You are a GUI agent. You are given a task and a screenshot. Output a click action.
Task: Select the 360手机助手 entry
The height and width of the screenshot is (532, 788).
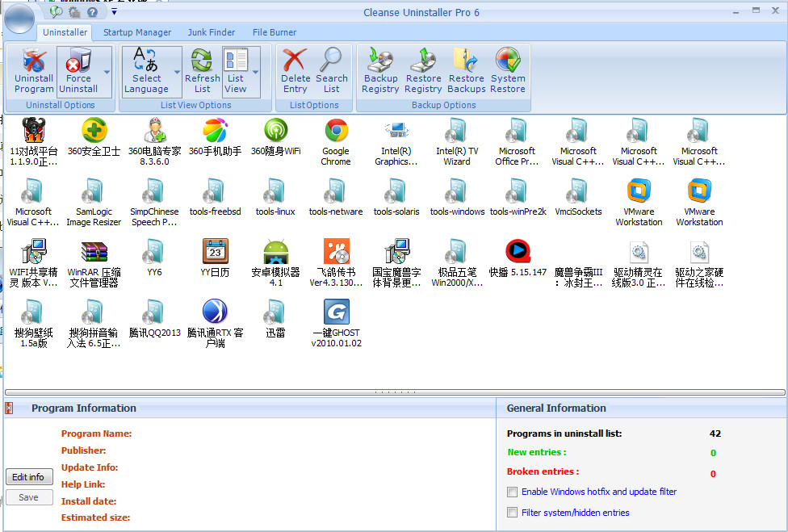pyautogui.click(x=215, y=137)
